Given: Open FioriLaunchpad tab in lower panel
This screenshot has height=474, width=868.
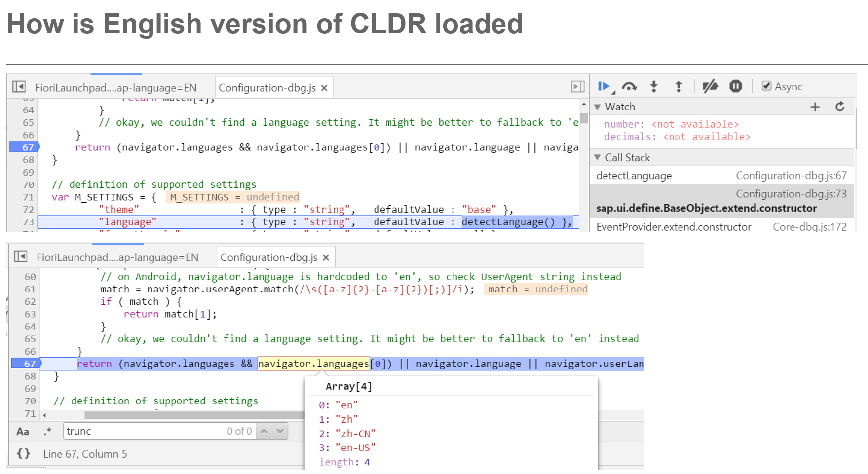Looking at the screenshot, I should click(x=117, y=257).
